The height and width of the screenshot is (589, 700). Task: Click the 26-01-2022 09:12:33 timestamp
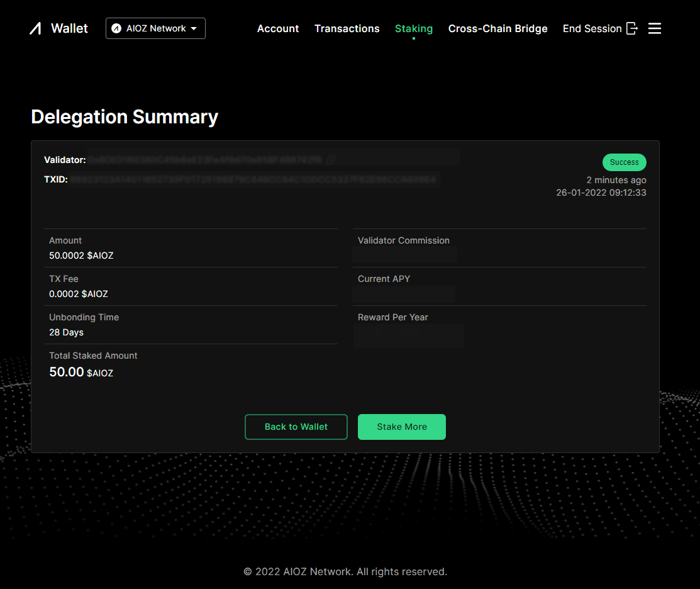tap(601, 193)
